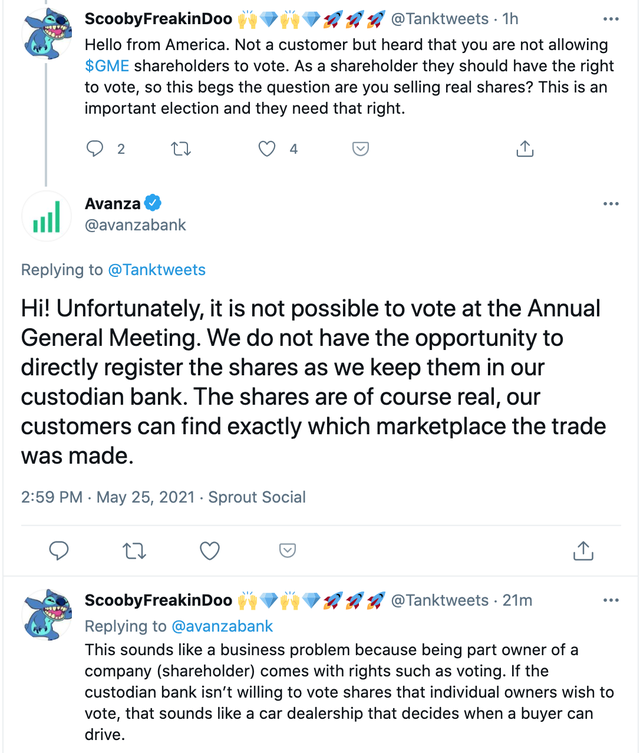The image size is (640, 753).
Task: Share the first ScoobyFreakinDoo tweet
Action: (525, 148)
